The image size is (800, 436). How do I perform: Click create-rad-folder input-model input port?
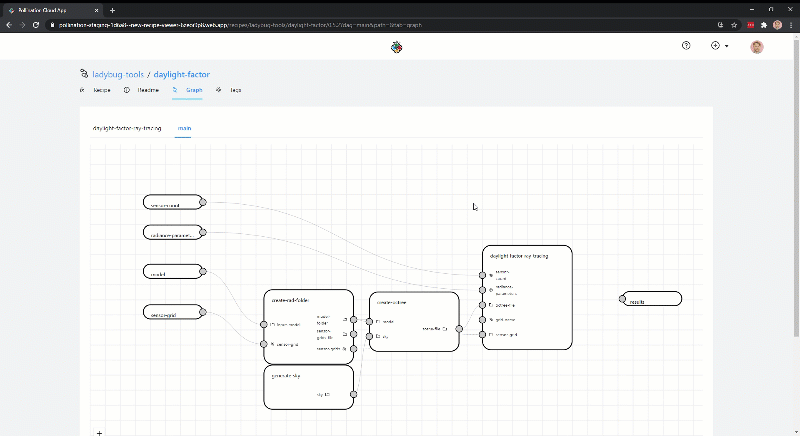point(264,324)
